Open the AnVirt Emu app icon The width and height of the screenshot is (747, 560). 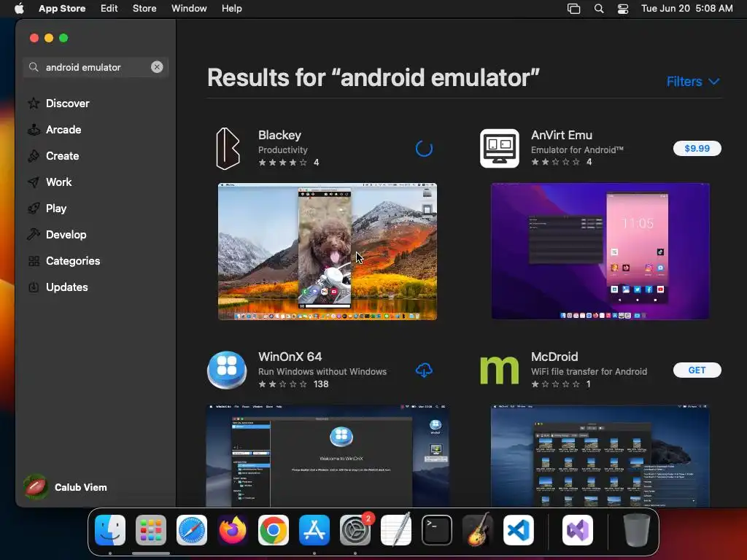pos(499,148)
